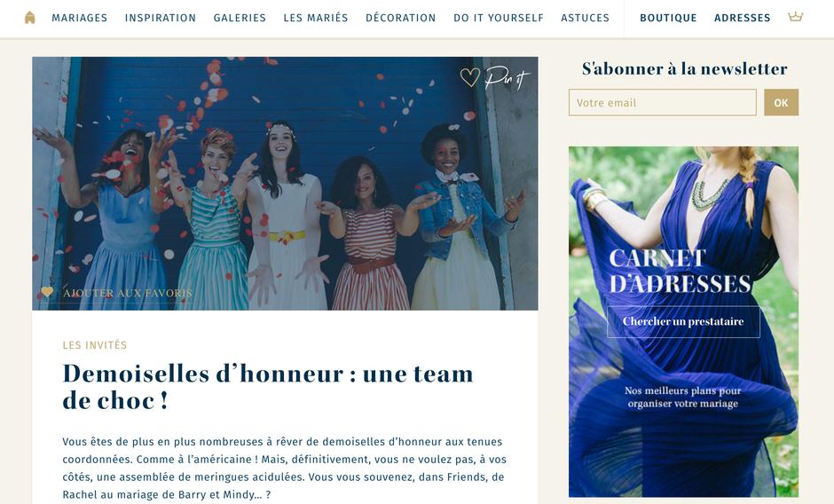The width and height of the screenshot is (834, 504).
Task: Submit newsletter with the OK button
Action: (782, 103)
